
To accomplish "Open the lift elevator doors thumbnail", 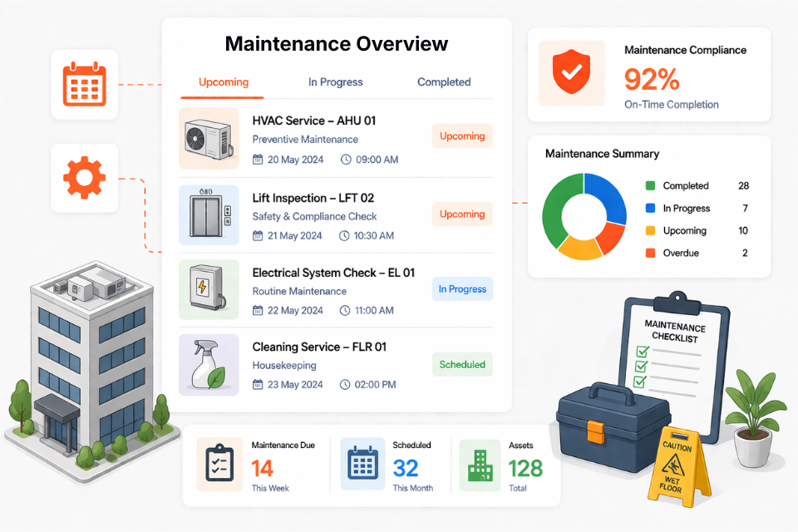I will [x=209, y=214].
